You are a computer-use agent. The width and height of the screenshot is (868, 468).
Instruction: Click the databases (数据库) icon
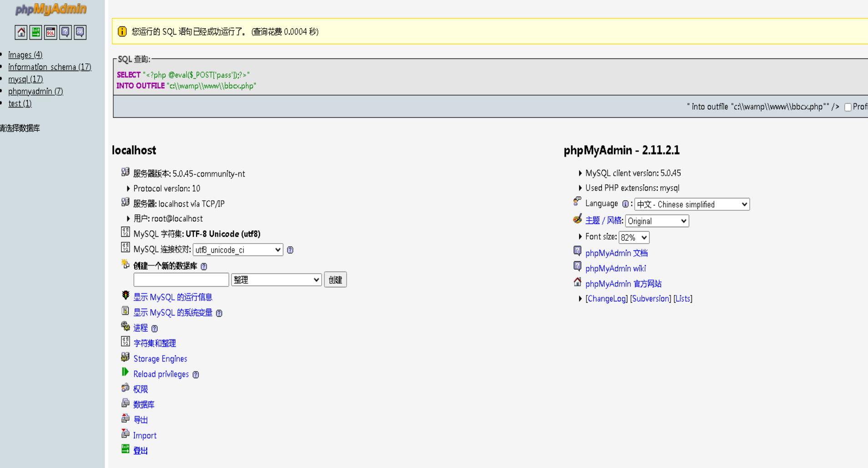tap(126, 403)
